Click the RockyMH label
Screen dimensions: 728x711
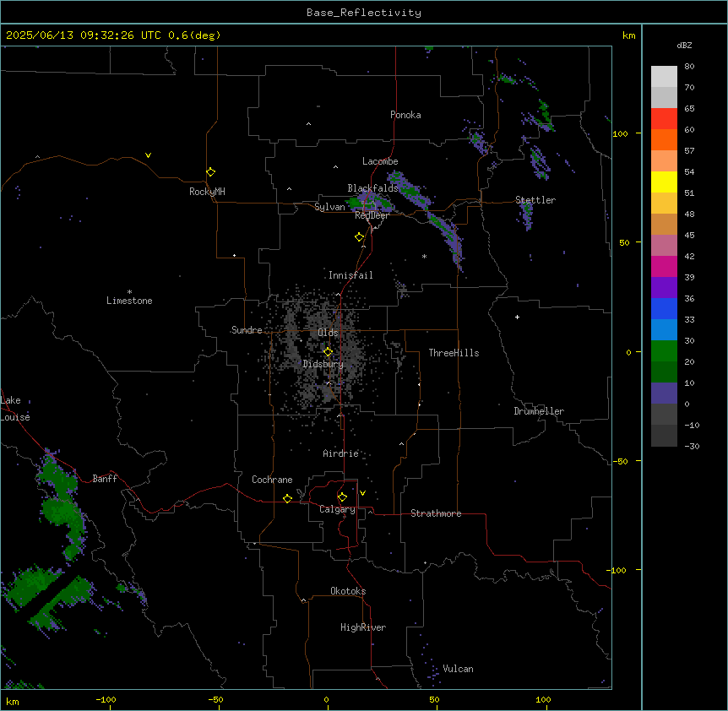point(207,192)
